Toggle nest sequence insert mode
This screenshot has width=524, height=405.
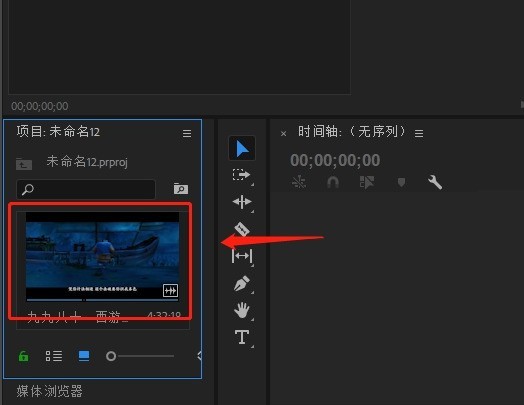[x=299, y=182]
